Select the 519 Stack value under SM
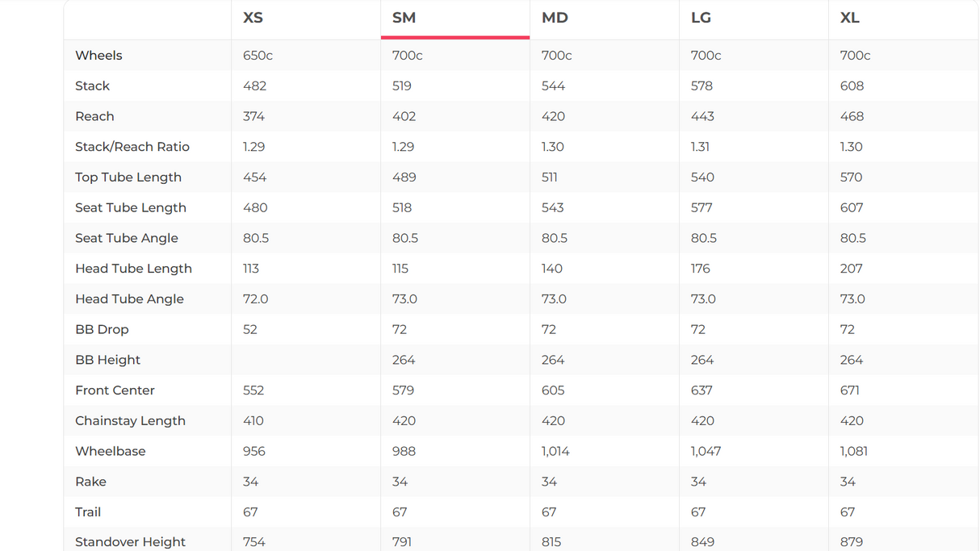 point(402,86)
